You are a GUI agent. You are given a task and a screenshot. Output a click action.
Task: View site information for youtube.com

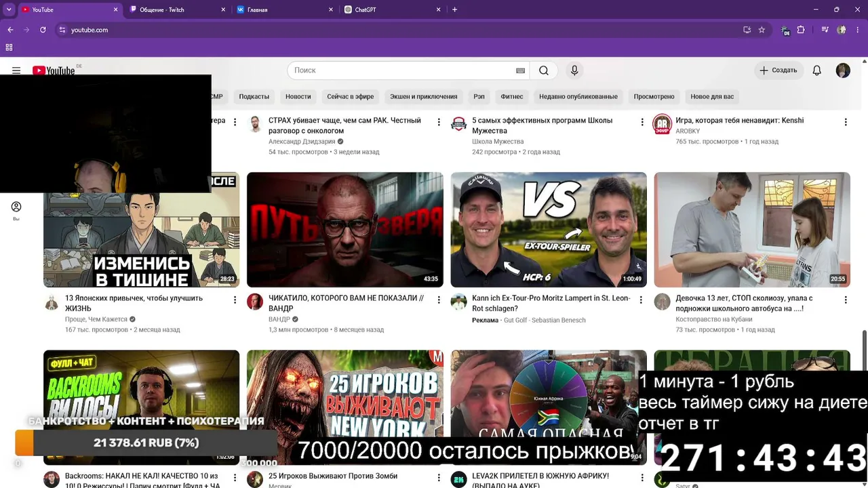pos(62,30)
